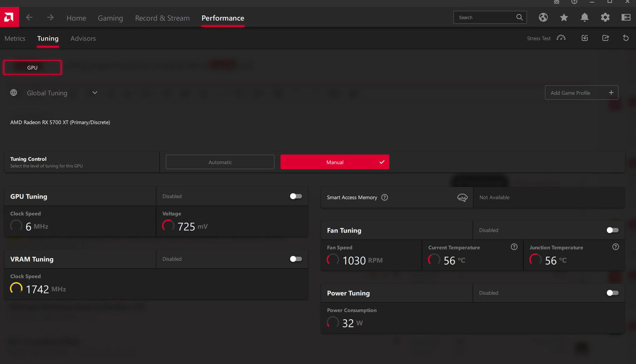Enable the Power Tuning switch
Viewport: 636px width, 364px height.
(613, 293)
